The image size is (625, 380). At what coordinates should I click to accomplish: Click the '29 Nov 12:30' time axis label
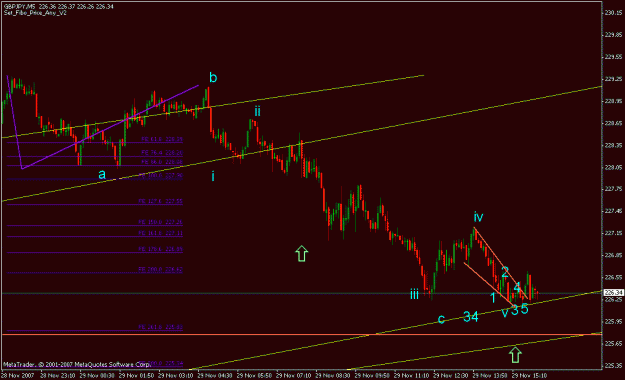click(451, 376)
